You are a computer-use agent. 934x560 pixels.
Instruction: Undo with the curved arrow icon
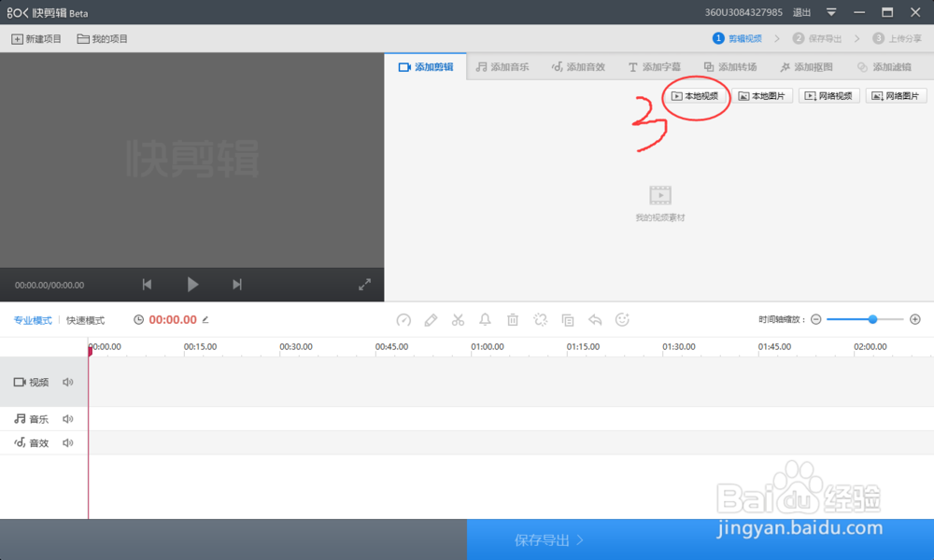pyautogui.click(x=594, y=320)
